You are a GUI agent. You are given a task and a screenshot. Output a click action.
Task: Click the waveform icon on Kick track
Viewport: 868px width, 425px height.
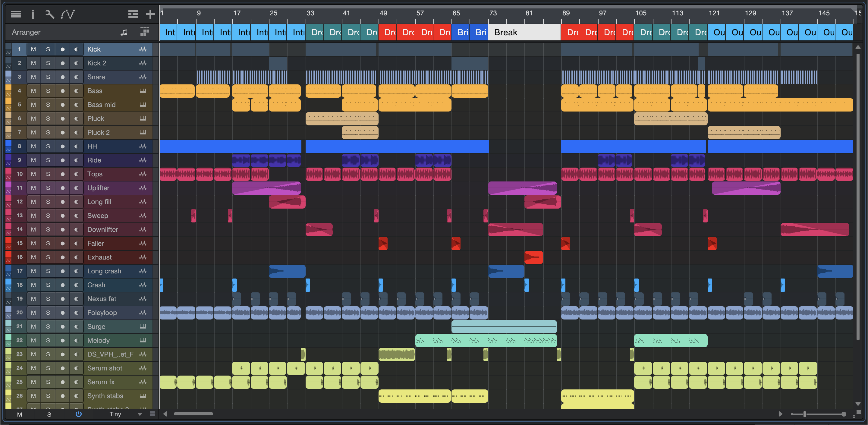(143, 49)
